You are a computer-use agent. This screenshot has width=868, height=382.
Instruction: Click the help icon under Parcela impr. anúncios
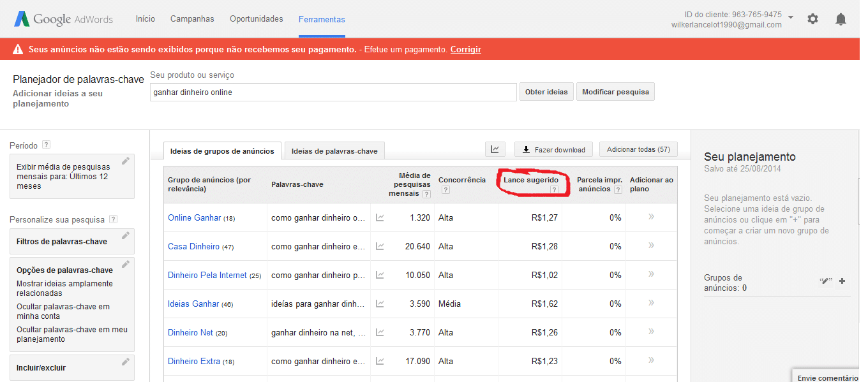point(617,189)
